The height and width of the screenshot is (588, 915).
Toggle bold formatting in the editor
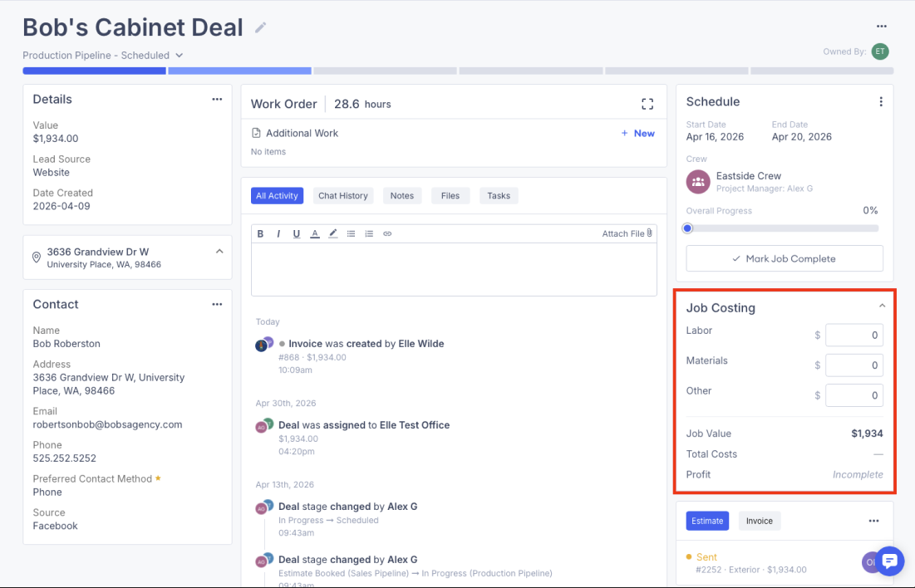(x=260, y=233)
